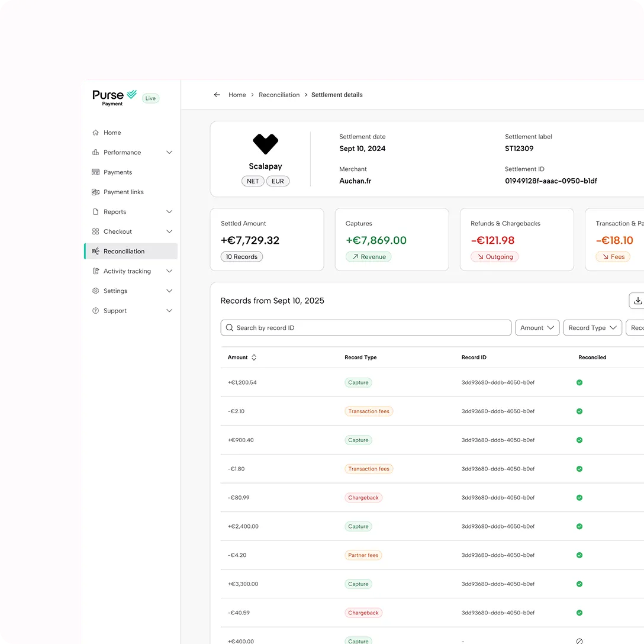Open the Amount filter dropdown
Screen dimensions: 644x644
coord(537,328)
